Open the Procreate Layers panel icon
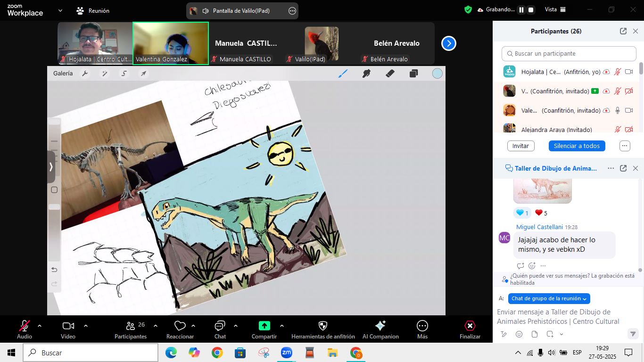The image size is (644, 362). 413,74
